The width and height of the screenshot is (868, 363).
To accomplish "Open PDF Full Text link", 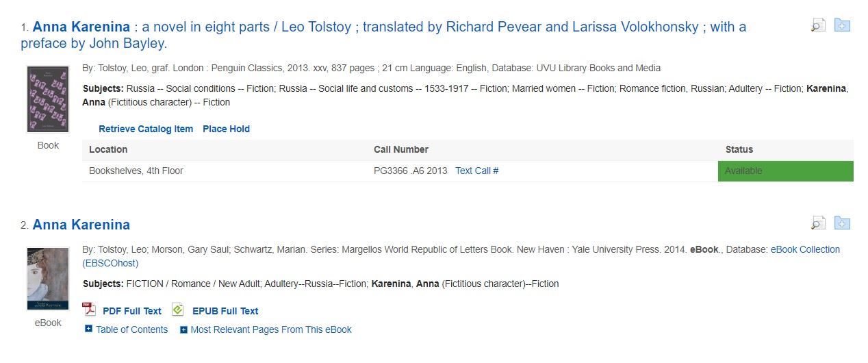I will point(132,311).
